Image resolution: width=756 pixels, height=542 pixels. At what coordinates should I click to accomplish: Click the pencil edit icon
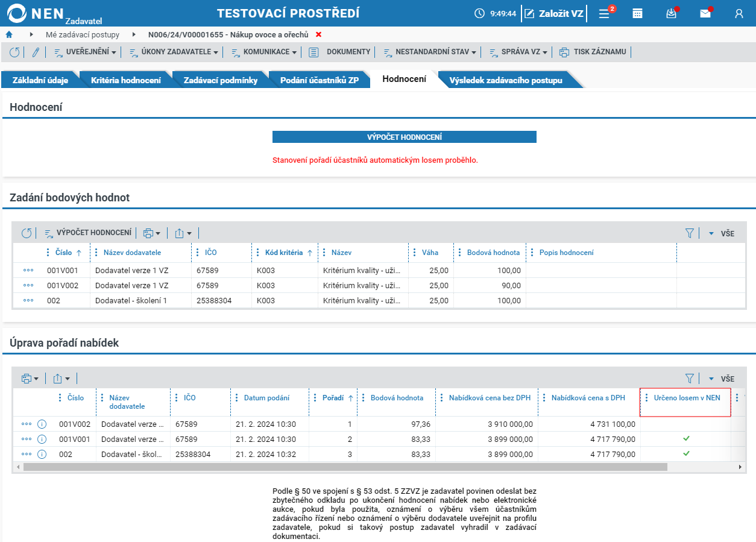[36, 52]
